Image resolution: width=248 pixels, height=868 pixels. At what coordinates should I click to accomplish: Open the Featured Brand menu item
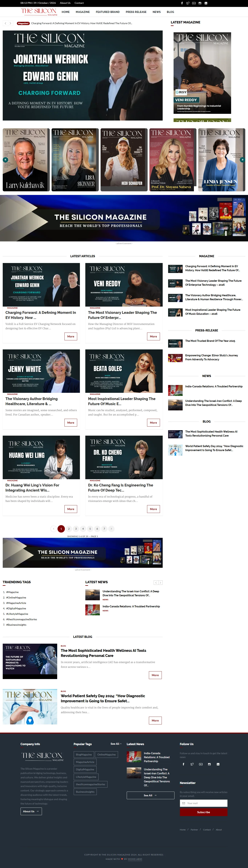click(x=107, y=12)
